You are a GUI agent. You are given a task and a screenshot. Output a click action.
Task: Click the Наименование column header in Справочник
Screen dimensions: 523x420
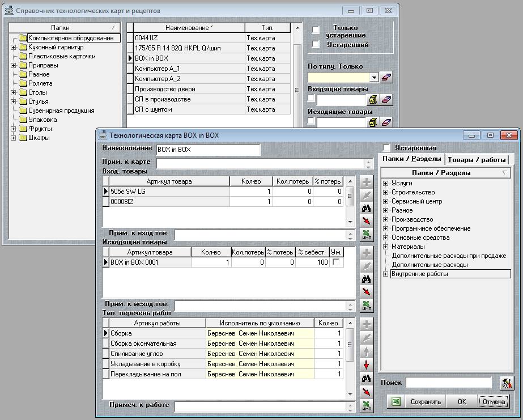189,28
